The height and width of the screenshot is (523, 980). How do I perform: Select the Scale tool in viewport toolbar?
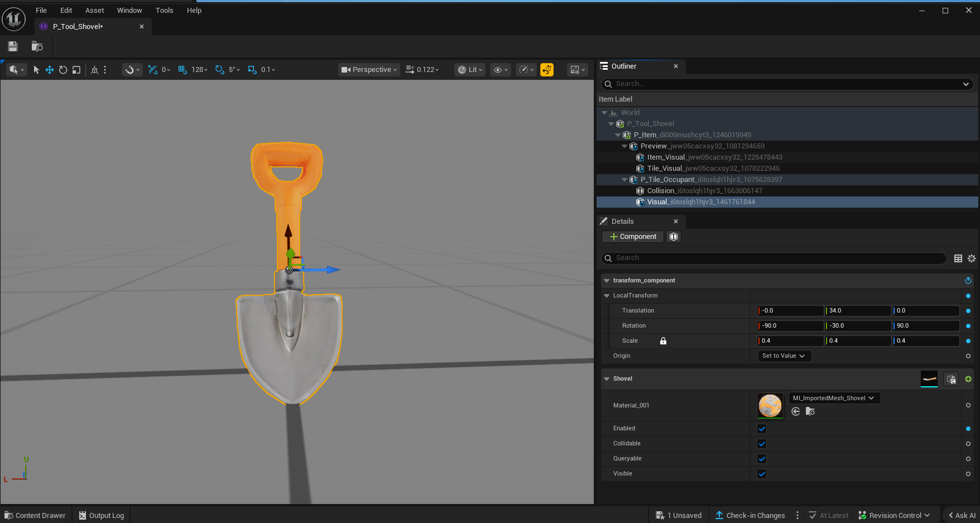76,70
